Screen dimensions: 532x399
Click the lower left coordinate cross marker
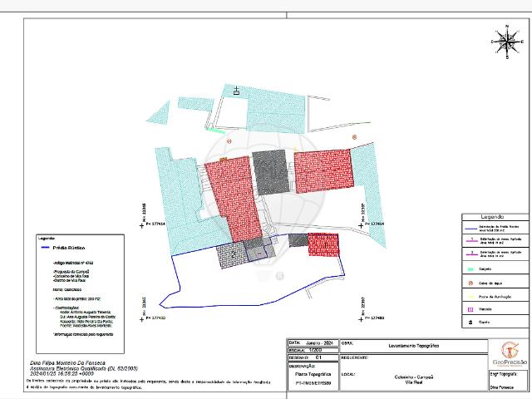(x=142, y=319)
